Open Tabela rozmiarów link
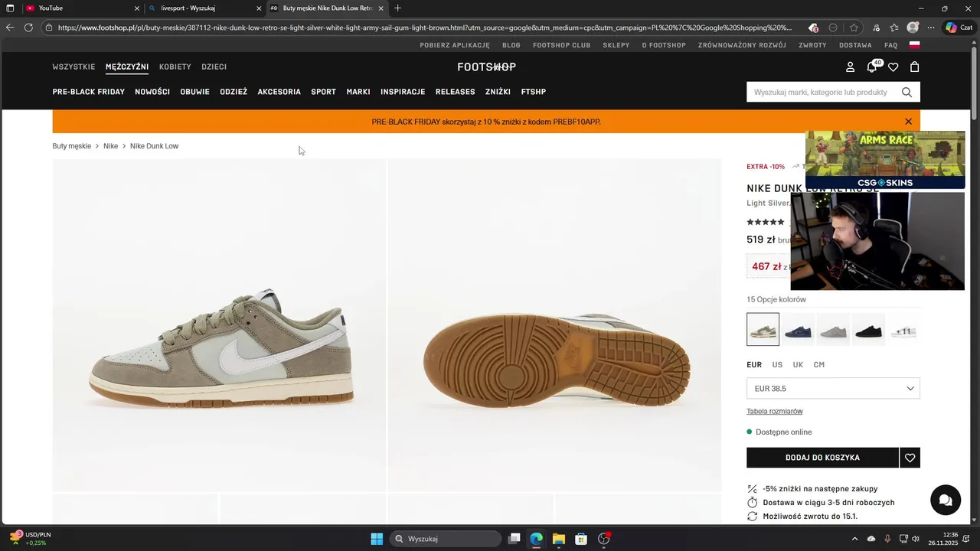 775,412
